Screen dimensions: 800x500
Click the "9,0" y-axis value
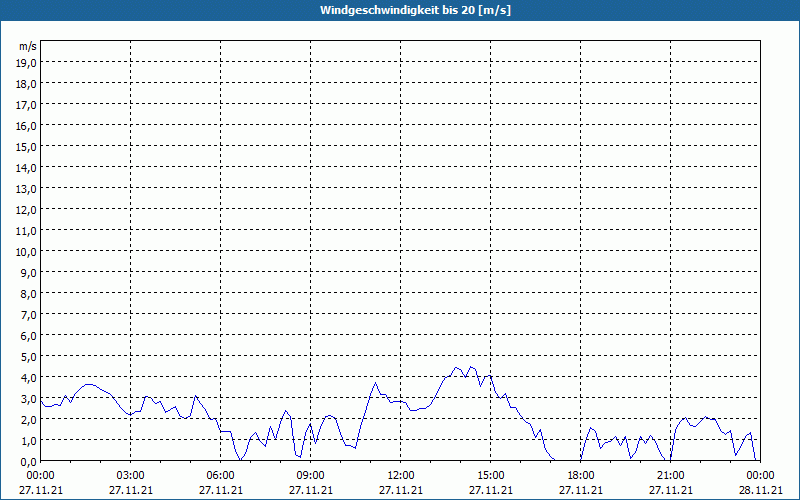pos(29,273)
